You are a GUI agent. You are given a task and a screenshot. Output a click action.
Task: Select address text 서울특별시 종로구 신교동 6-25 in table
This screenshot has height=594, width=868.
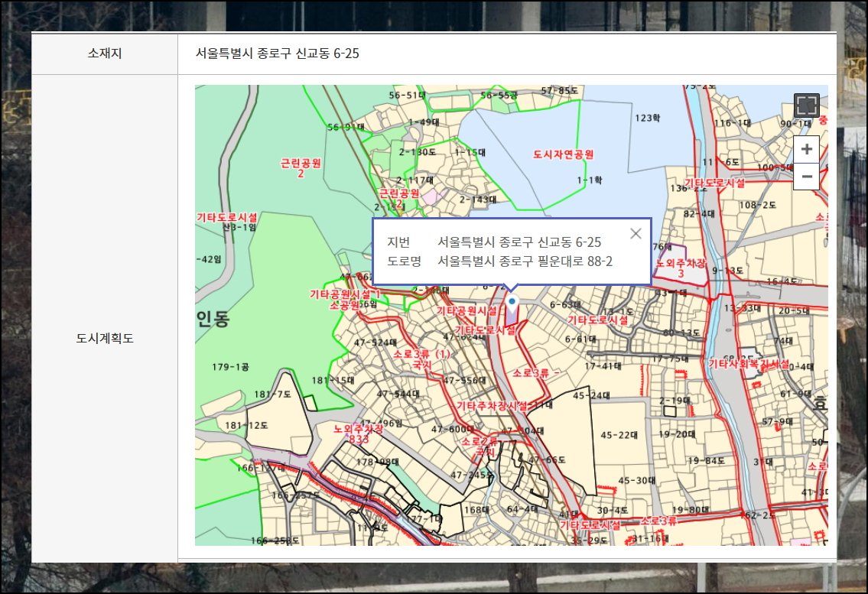[278, 54]
